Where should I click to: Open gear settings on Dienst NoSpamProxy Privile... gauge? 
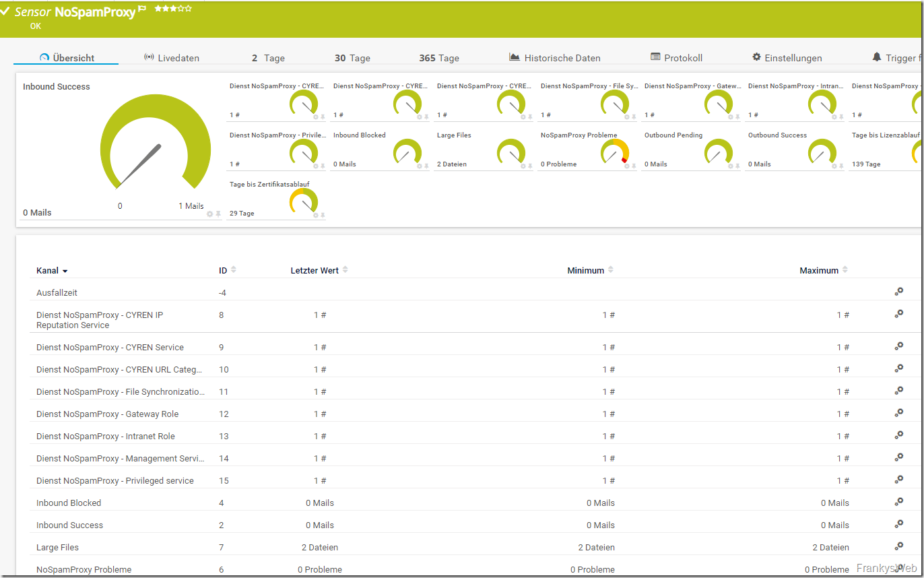click(x=315, y=166)
